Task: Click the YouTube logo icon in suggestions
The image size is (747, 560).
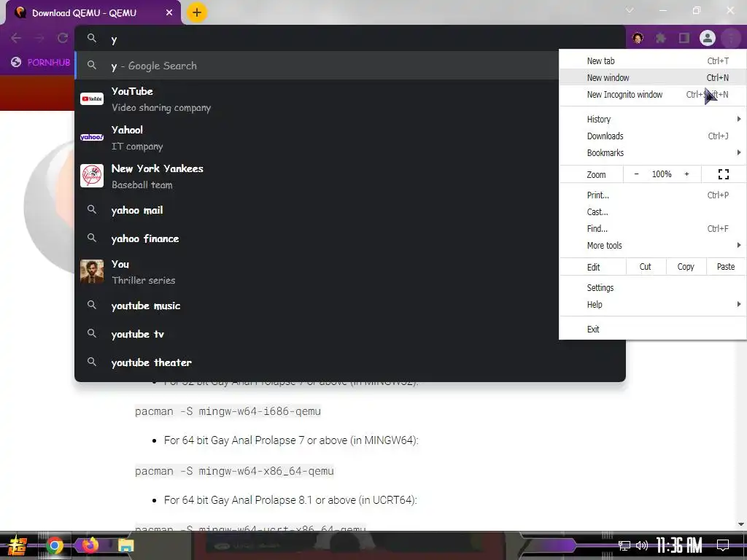Action: [92, 99]
